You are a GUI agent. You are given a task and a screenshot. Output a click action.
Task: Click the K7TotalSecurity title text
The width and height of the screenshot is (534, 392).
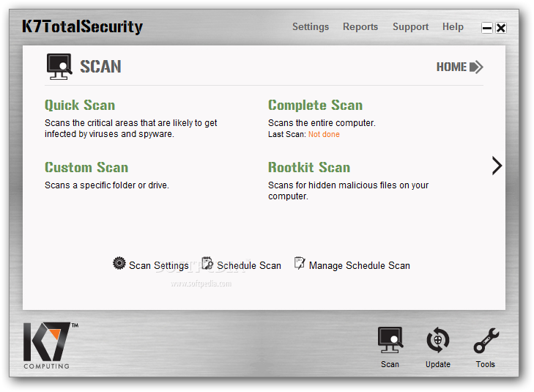83,27
